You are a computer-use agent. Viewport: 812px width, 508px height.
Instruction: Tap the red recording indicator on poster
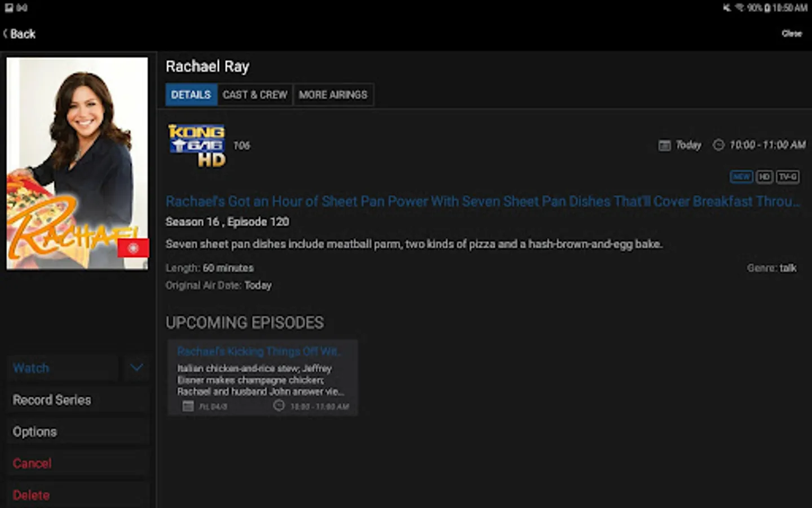(x=133, y=248)
